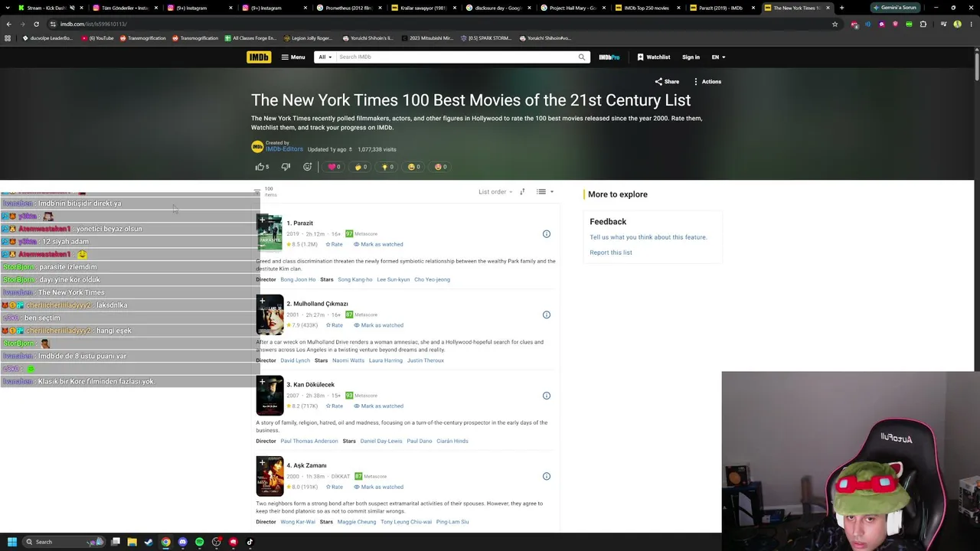Open the All Classes Forge En... bookmark
The height and width of the screenshot is (551, 980).
(x=250, y=38)
